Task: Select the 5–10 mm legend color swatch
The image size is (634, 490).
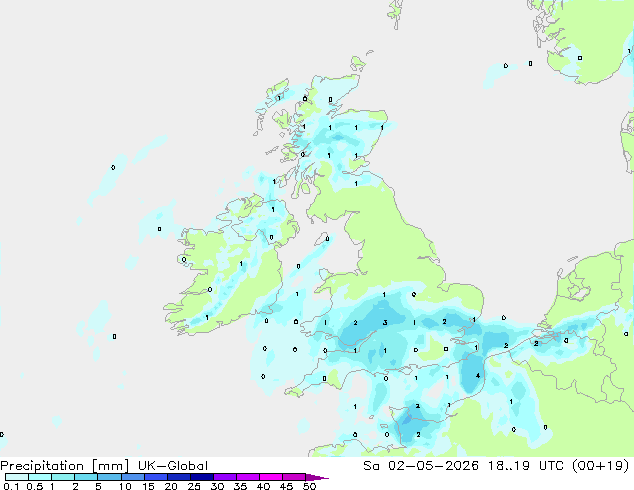Action: pyautogui.click(x=109, y=477)
